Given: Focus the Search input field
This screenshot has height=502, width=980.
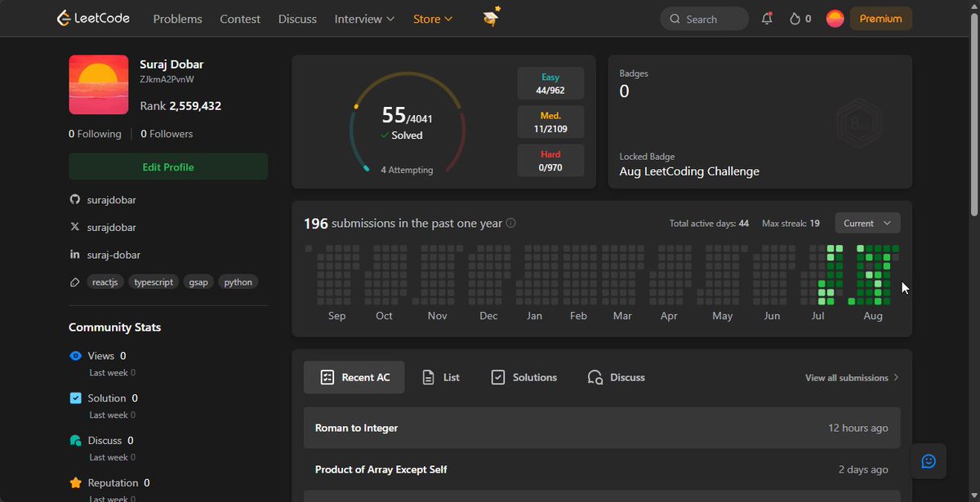Looking at the screenshot, I should coord(704,19).
